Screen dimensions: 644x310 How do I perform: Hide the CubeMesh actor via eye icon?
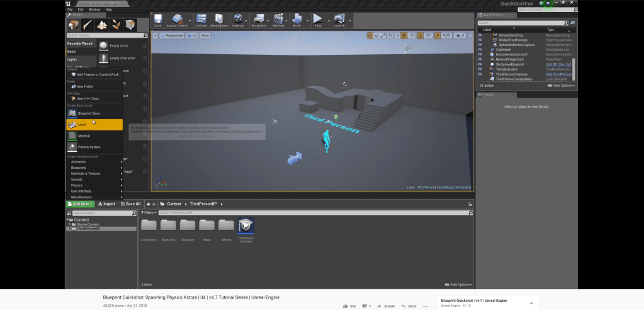pyautogui.click(x=480, y=49)
